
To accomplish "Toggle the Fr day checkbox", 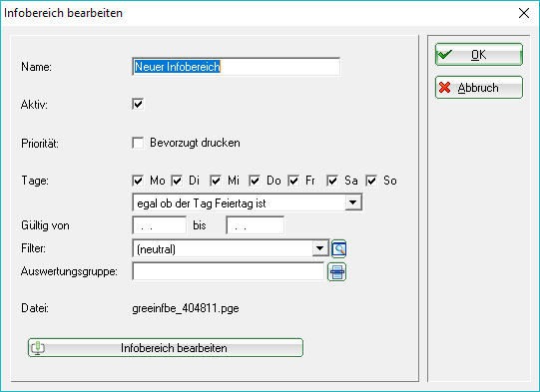I will 293,181.
